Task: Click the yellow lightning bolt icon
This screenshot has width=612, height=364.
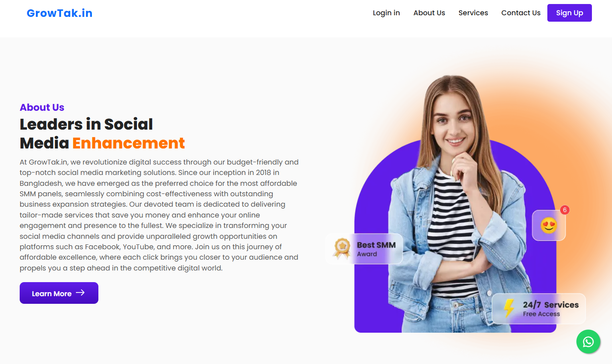Action: (x=509, y=308)
